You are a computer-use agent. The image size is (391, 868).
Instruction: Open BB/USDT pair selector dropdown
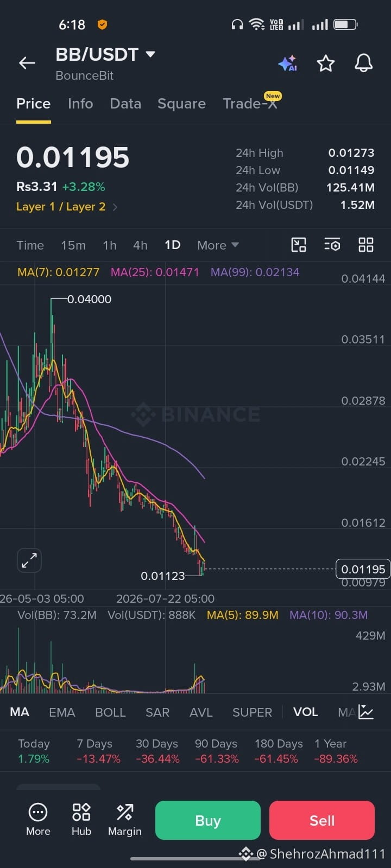(x=105, y=54)
